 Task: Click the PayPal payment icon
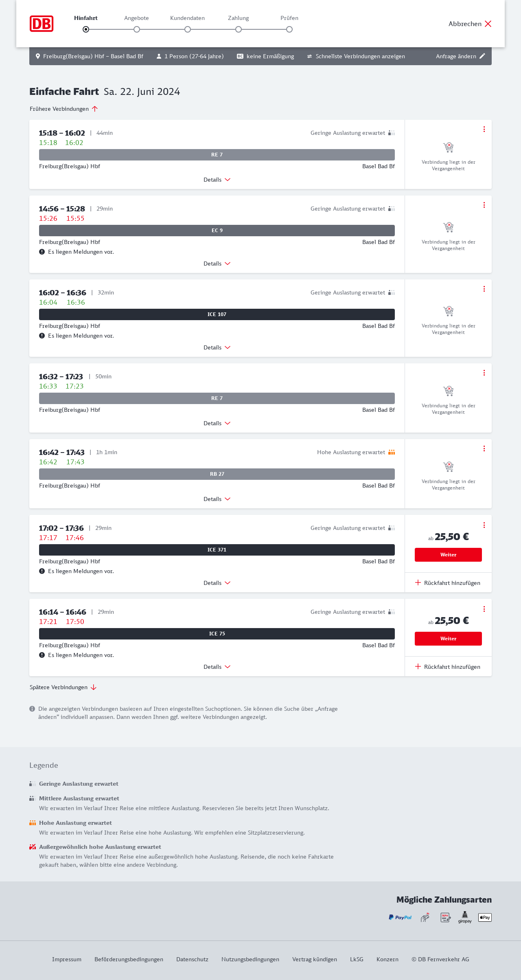click(x=400, y=917)
